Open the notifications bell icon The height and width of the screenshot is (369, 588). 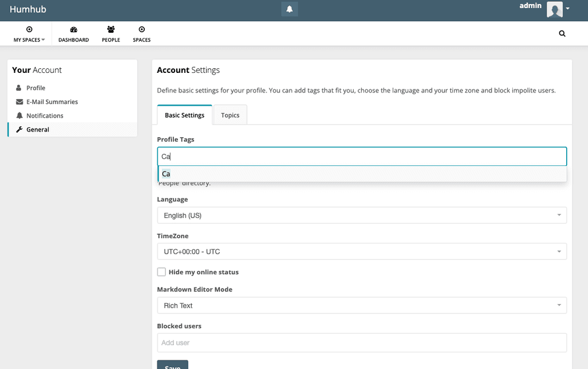pyautogui.click(x=289, y=9)
